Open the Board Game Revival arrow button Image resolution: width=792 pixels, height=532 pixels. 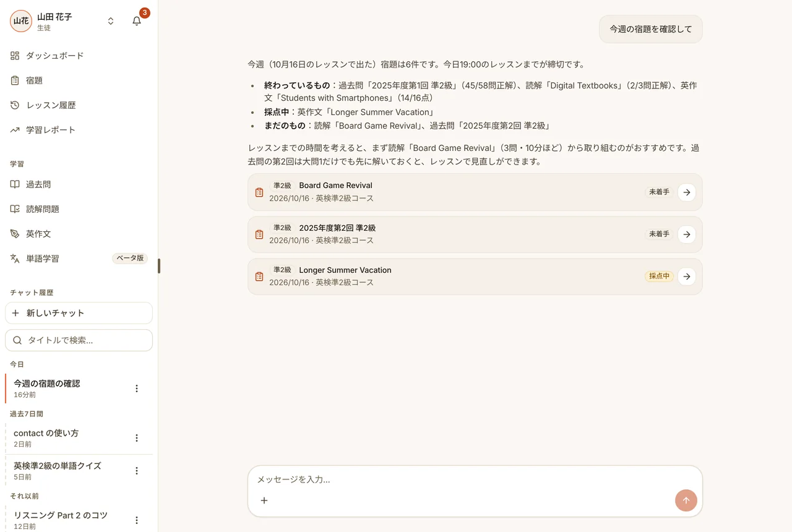[687, 192]
